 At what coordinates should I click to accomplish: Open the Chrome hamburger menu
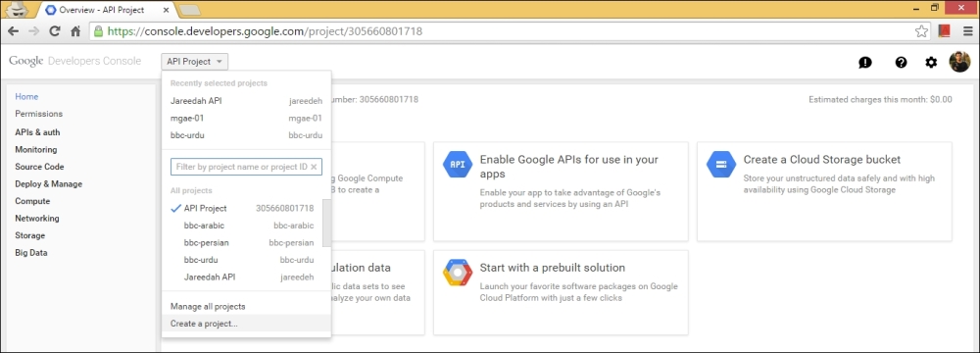tap(967, 30)
